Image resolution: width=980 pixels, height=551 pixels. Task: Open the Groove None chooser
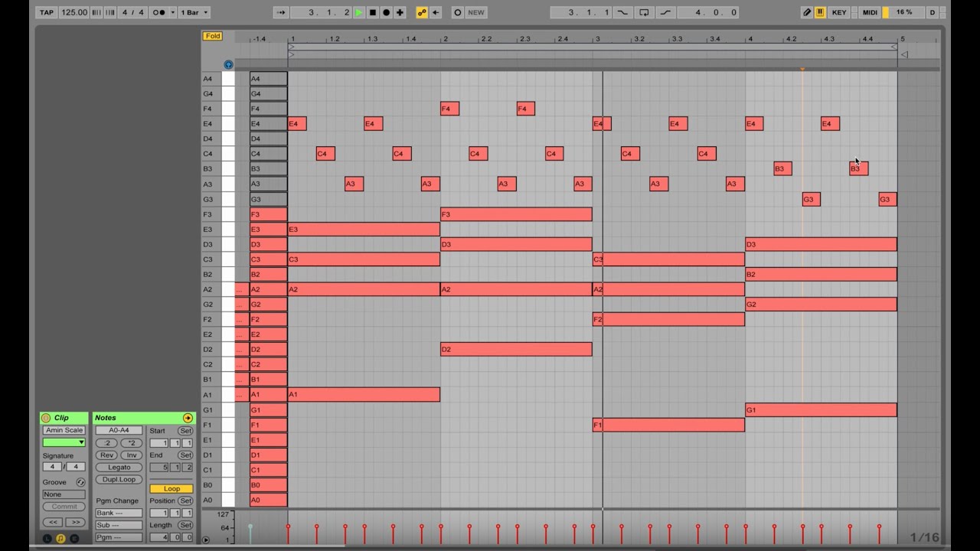coord(64,494)
